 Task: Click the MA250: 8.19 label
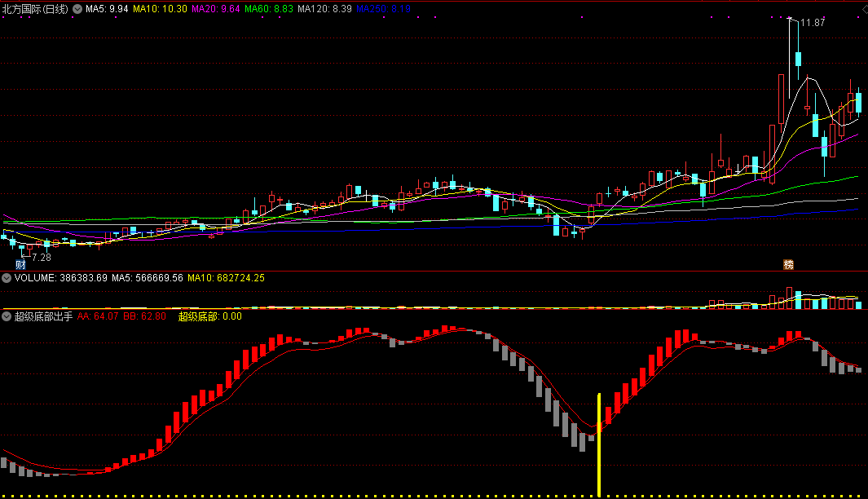tap(384, 9)
